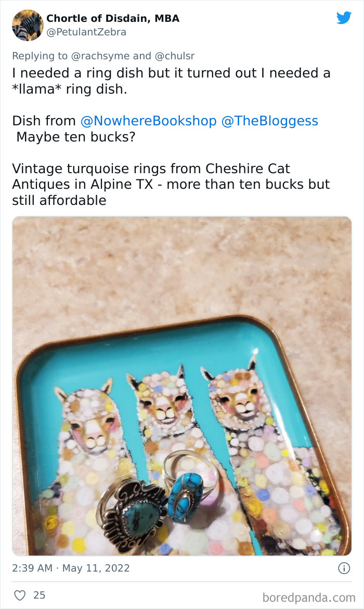Open the @rachsyme mention
The width and height of the screenshot is (364, 609).
[x=100, y=56]
